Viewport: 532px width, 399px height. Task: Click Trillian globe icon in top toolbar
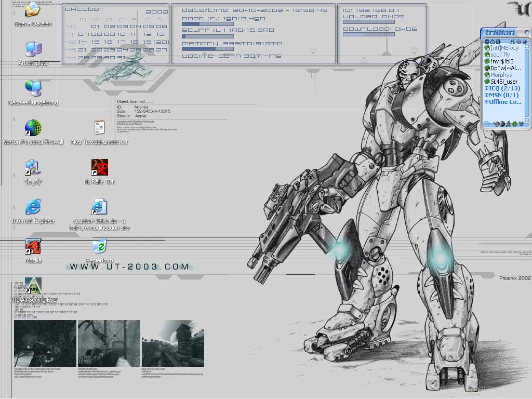(525, 42)
